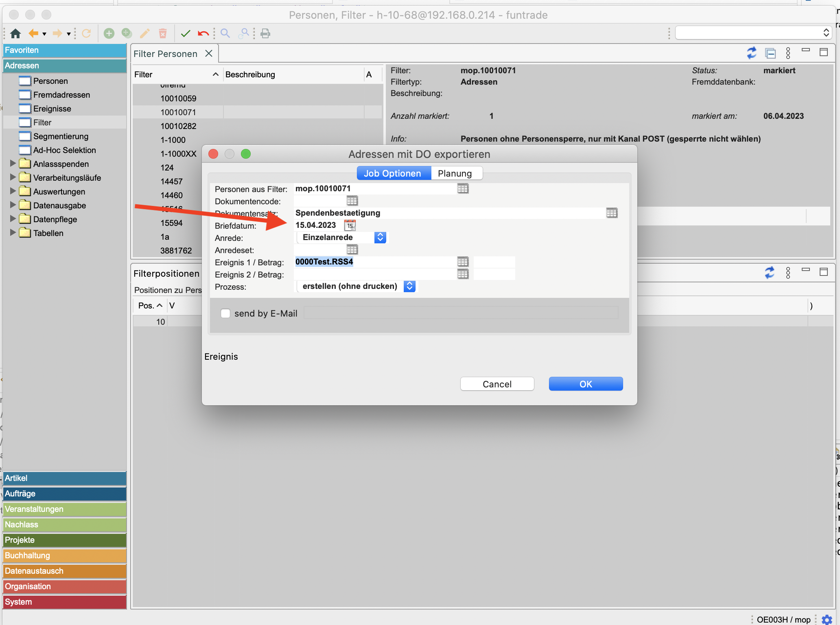This screenshot has height=625, width=840.
Task: Click the magnifier search icon
Action: (x=225, y=33)
